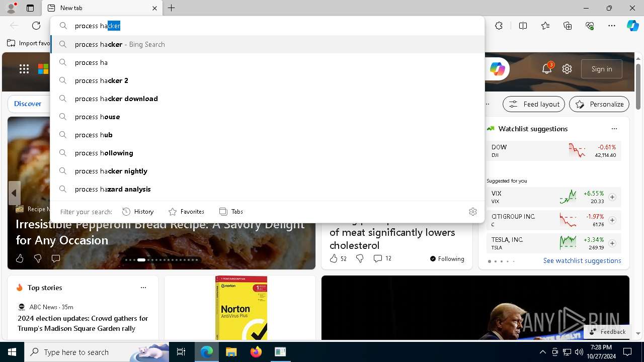Open a new tab with plus button
Screen dimensions: 644x362
click(x=172, y=8)
